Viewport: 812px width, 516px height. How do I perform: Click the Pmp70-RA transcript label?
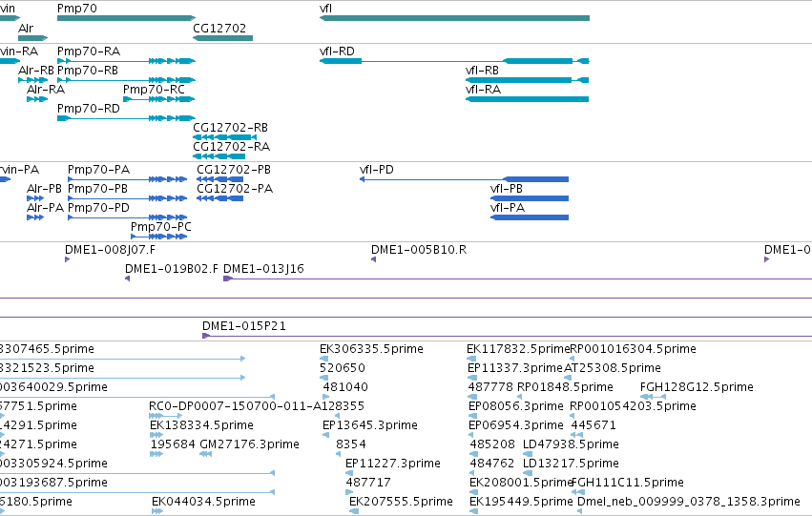[x=89, y=52]
